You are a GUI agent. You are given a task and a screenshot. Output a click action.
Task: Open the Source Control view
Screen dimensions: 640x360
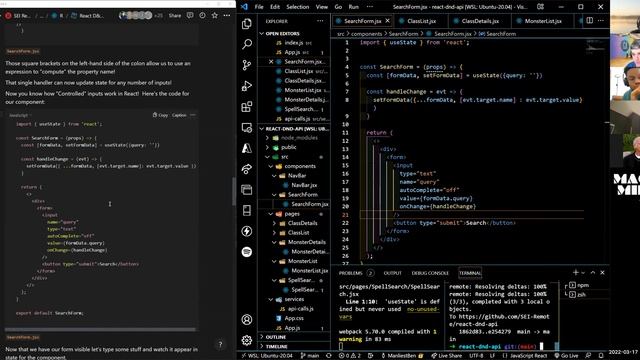247,65
